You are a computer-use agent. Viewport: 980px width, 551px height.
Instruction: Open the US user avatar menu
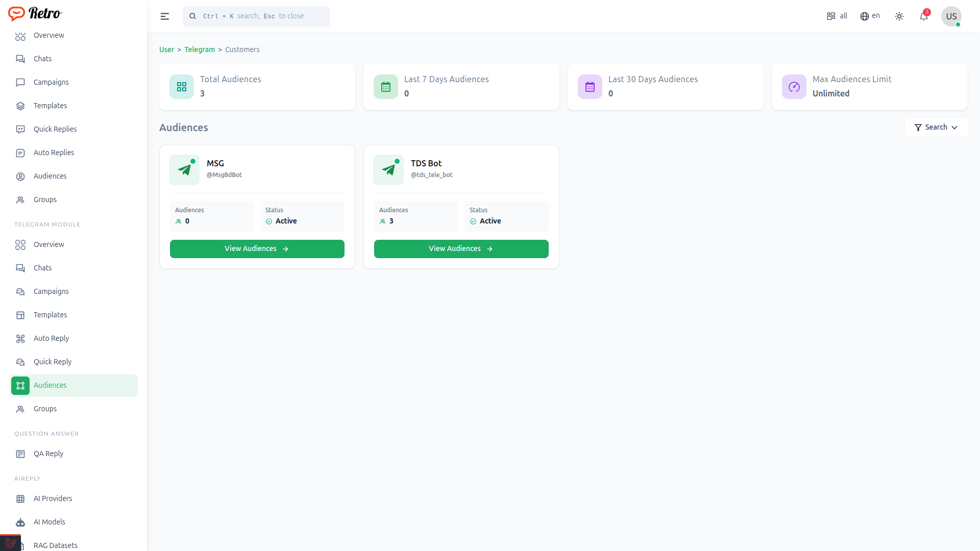tap(951, 16)
